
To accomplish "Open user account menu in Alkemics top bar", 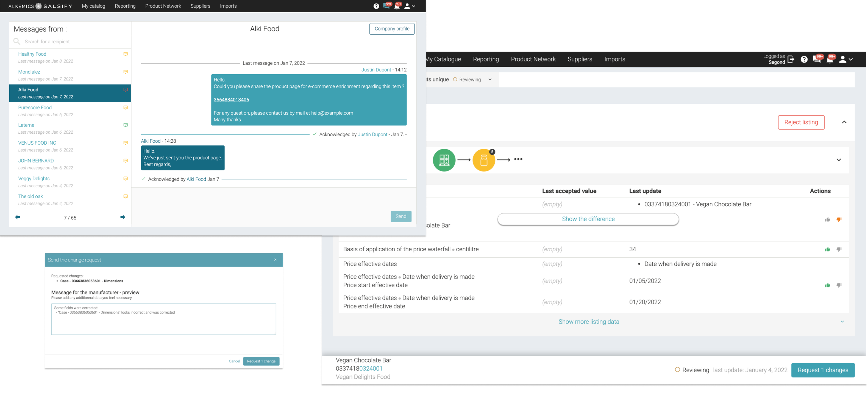I will (409, 6).
